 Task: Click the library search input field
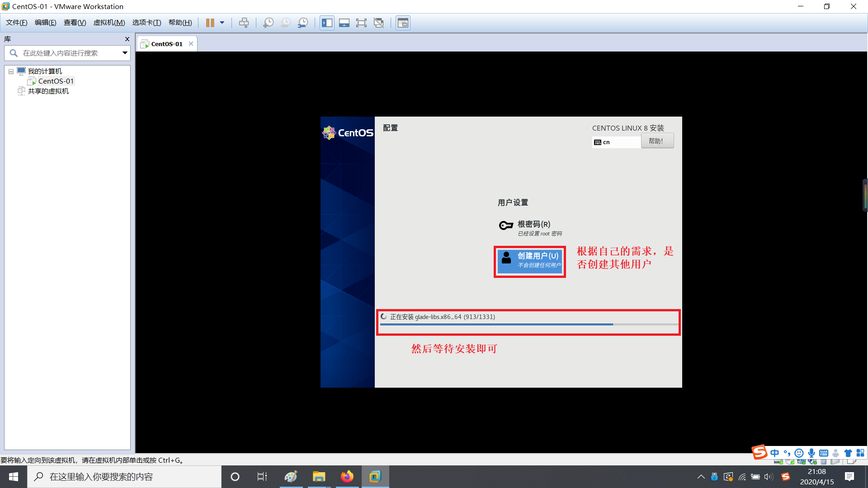pyautogui.click(x=68, y=53)
